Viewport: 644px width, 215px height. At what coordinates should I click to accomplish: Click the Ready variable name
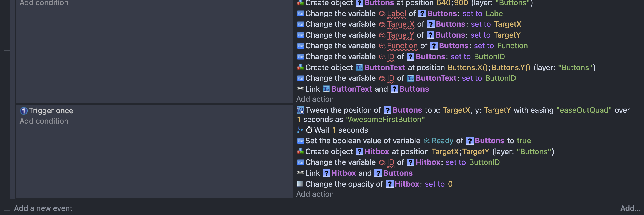coord(443,141)
